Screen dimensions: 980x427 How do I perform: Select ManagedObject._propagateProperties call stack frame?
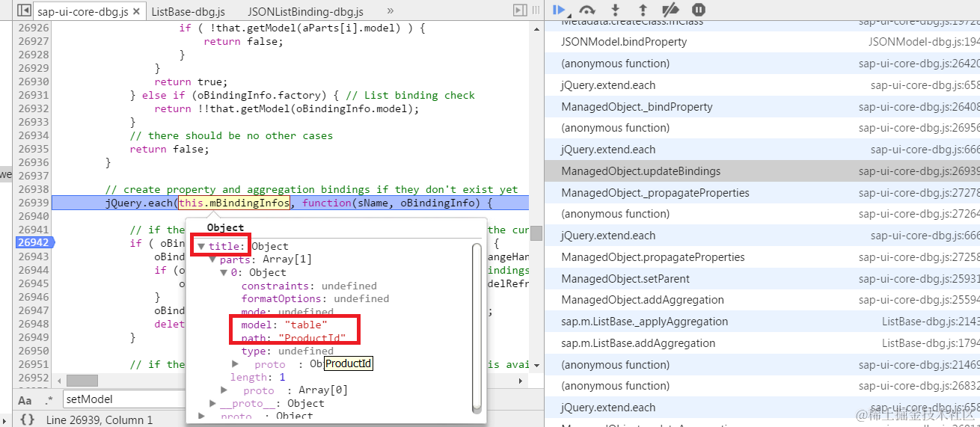762,193
